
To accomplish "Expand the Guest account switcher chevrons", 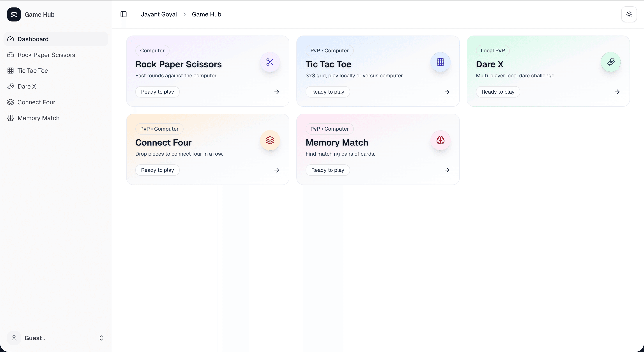I will [x=101, y=338].
